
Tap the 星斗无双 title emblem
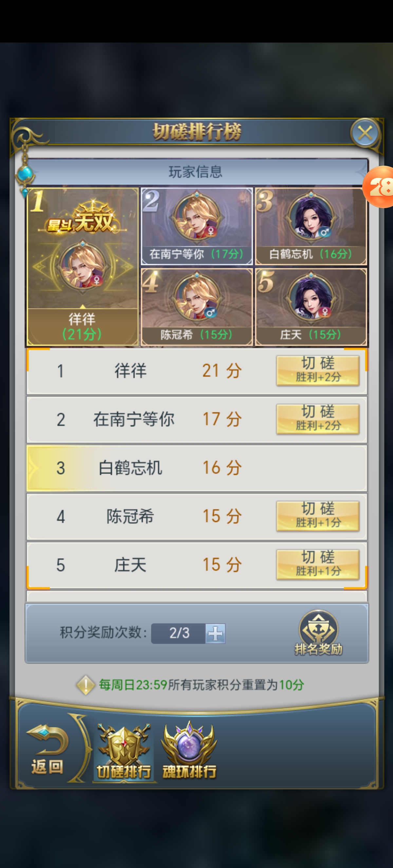tap(82, 218)
